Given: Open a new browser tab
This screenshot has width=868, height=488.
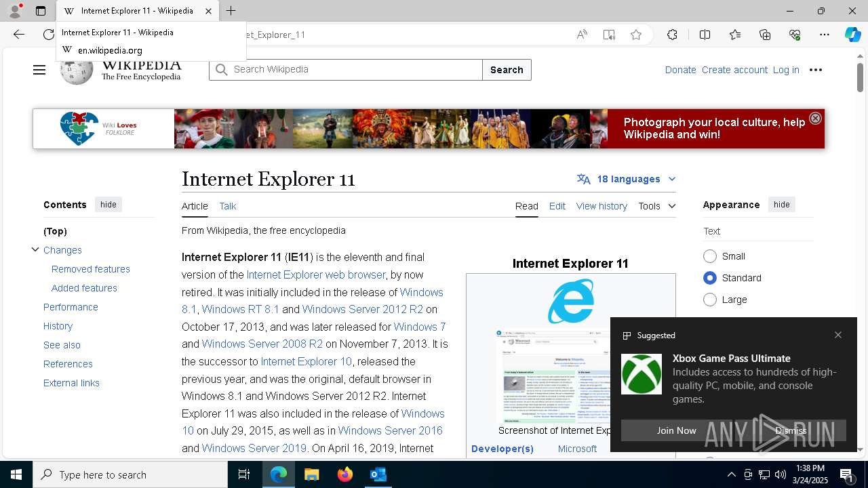Looking at the screenshot, I should [231, 11].
